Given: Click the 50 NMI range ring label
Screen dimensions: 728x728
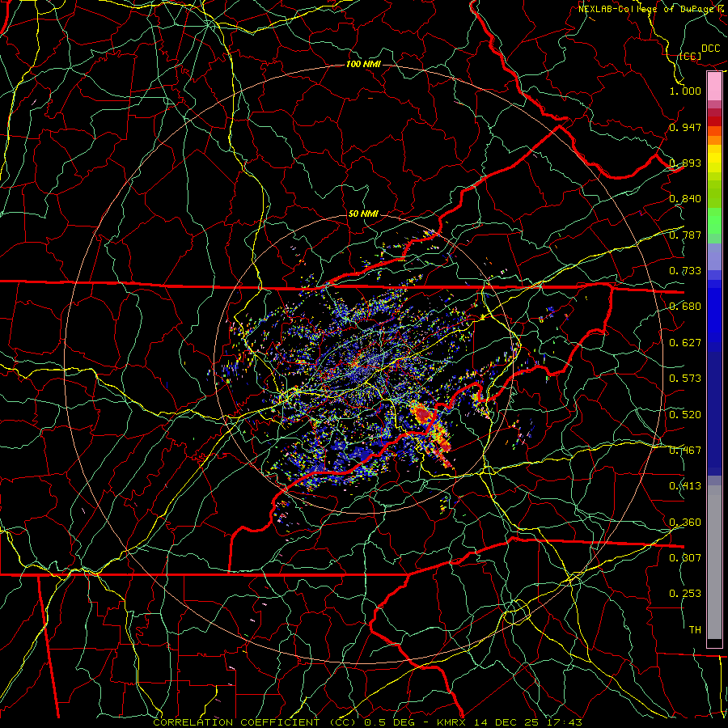Looking at the screenshot, I should tap(363, 214).
